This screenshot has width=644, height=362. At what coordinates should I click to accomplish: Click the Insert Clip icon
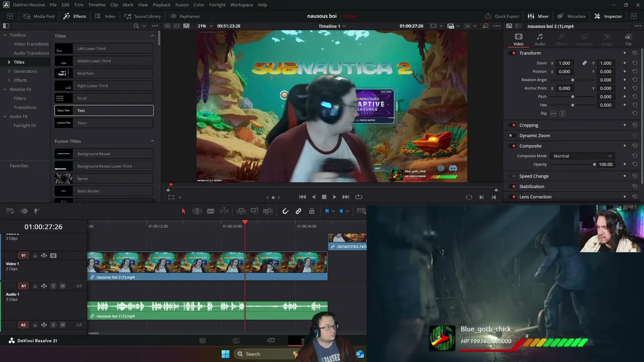(241, 211)
